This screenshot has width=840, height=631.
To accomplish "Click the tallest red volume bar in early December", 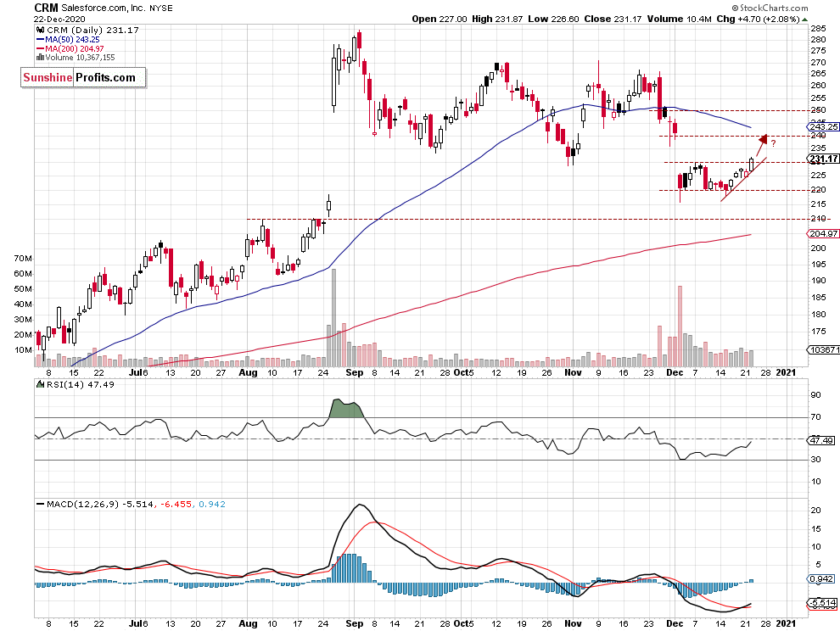I will (680, 326).
